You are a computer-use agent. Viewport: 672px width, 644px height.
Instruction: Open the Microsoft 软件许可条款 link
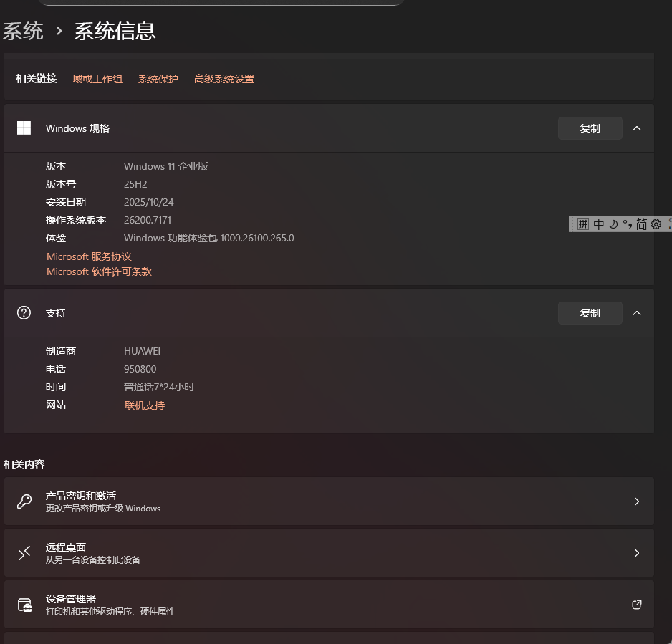(99, 271)
